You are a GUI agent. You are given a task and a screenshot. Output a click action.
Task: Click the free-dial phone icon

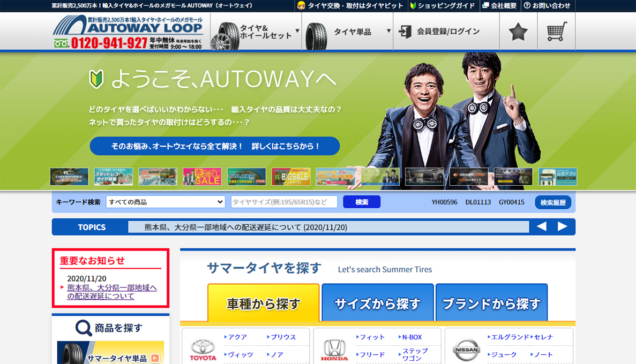click(x=62, y=43)
